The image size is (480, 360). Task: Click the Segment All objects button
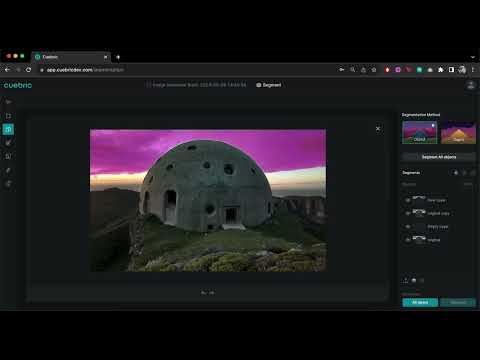pyautogui.click(x=439, y=157)
